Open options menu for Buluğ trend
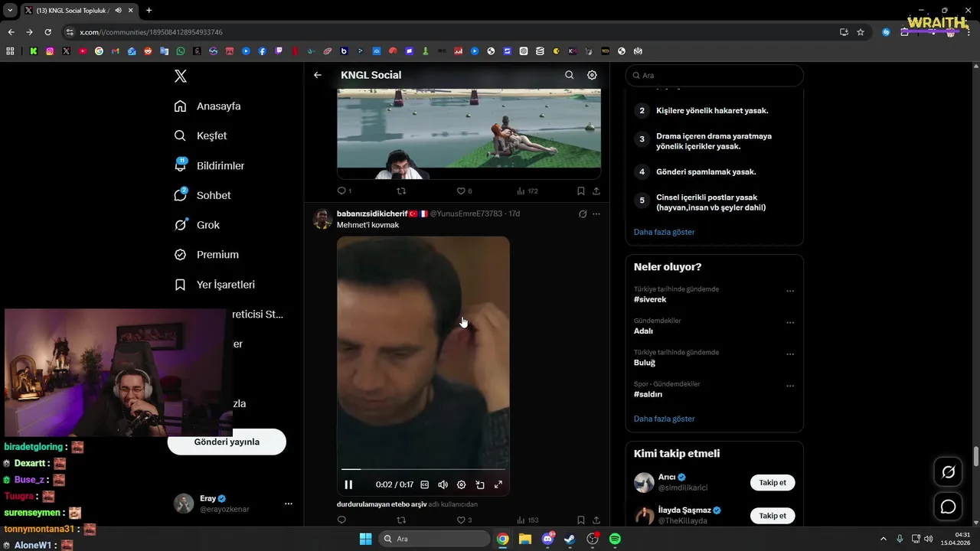This screenshot has width=980, height=551. coord(790,354)
